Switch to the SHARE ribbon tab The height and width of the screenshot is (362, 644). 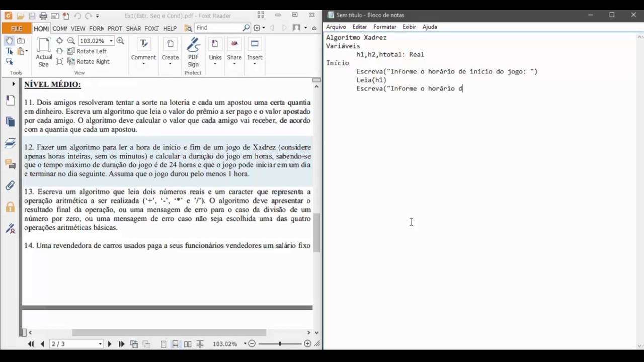coord(133,29)
